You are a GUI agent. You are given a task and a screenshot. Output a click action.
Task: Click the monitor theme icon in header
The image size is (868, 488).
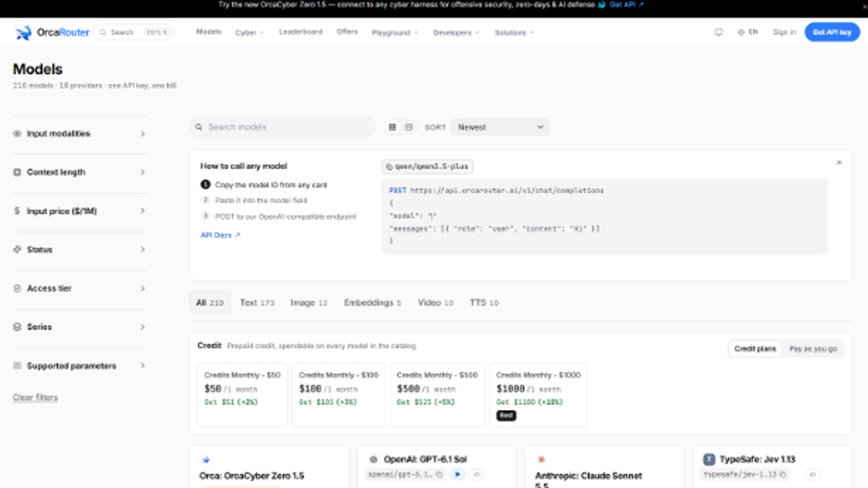click(719, 32)
